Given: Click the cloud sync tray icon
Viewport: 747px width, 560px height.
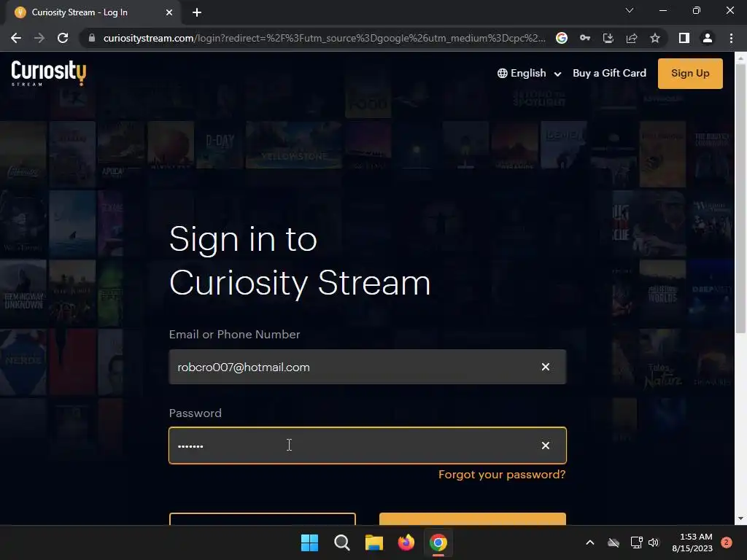Looking at the screenshot, I should click(x=614, y=542).
